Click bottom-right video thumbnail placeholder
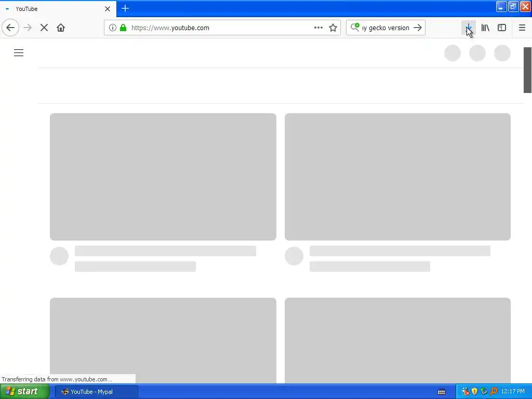This screenshot has height=399, width=532. [x=397, y=340]
